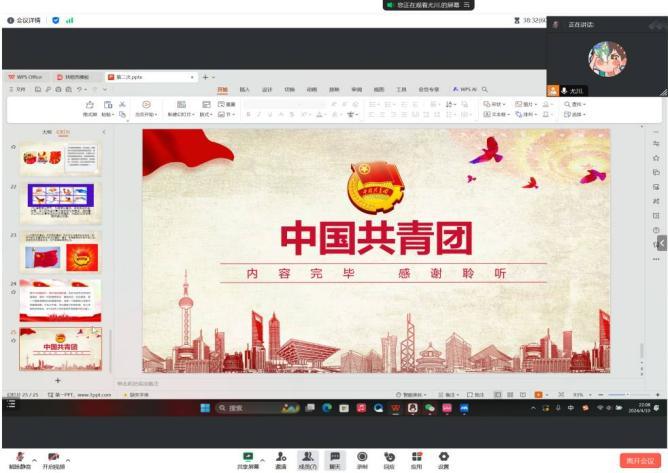668x473 pixels.
Task: Open WeChat from the taskbar
Action: (429, 408)
